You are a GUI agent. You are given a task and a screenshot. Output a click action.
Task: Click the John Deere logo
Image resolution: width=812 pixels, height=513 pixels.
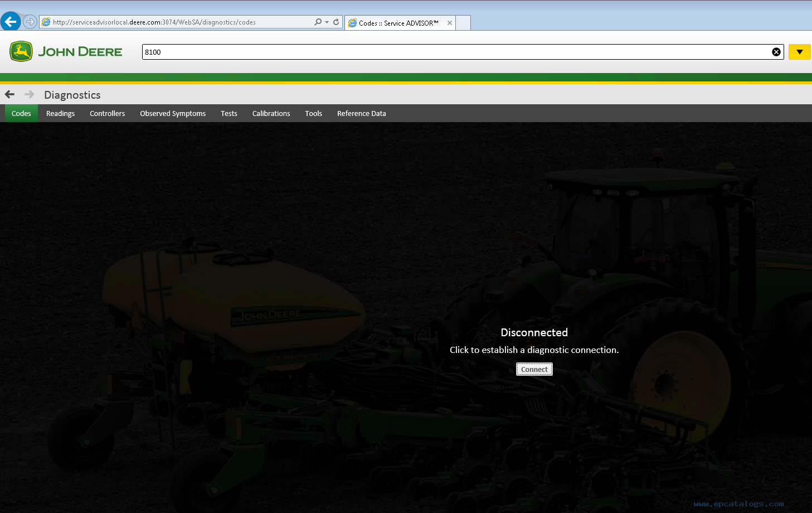point(66,51)
